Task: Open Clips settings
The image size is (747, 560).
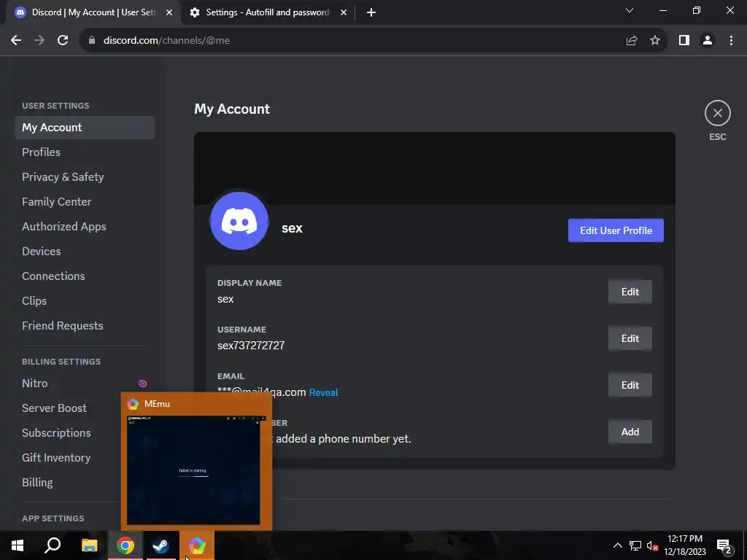Action: 85,301
